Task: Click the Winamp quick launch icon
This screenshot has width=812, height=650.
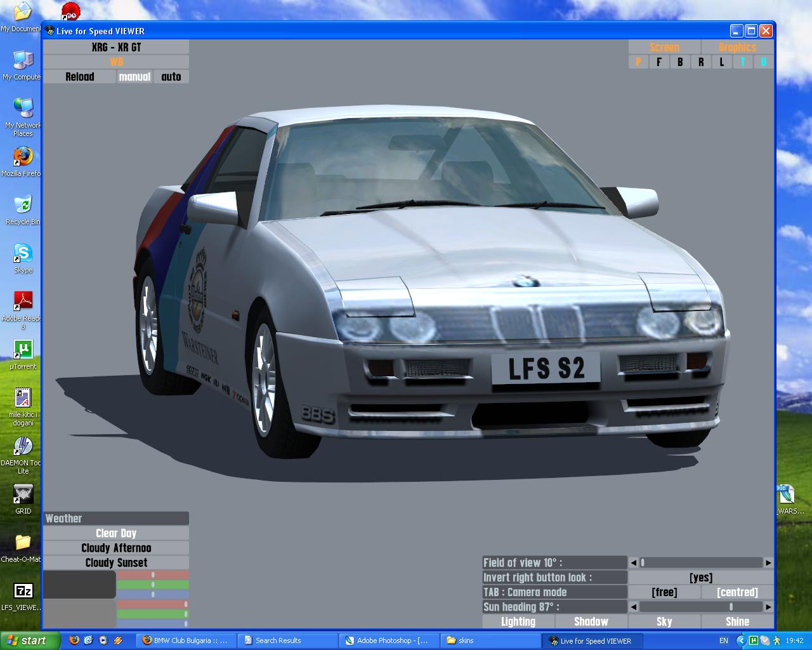Action: (x=117, y=640)
